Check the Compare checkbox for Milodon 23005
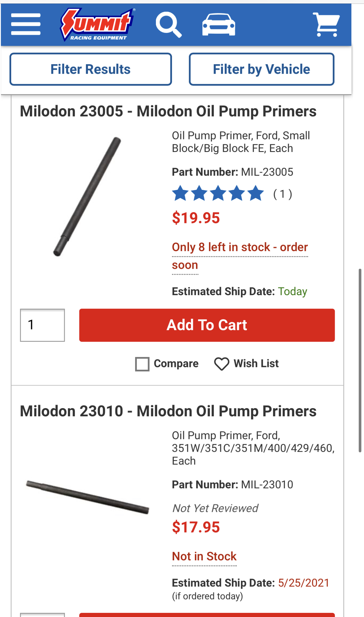Viewport: 364px width, 617px height. [142, 364]
